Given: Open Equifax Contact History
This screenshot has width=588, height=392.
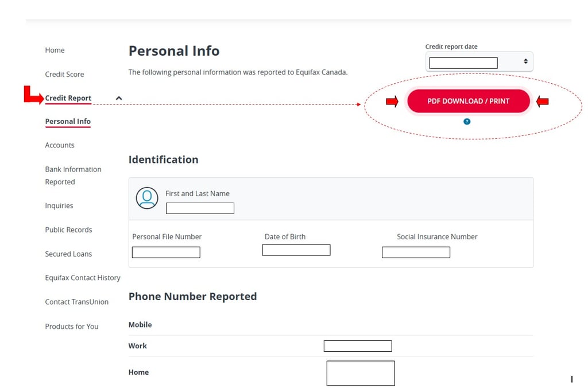Looking at the screenshot, I should (83, 278).
